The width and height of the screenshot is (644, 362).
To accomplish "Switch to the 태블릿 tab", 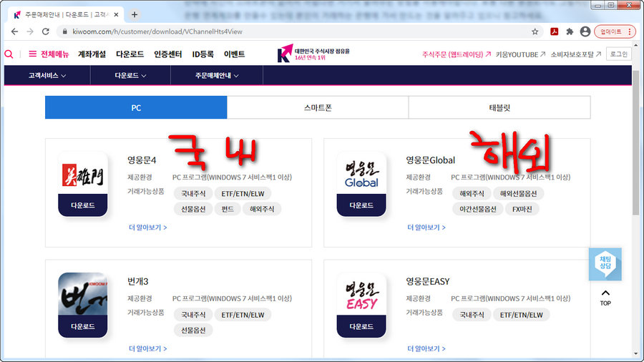I will click(499, 107).
